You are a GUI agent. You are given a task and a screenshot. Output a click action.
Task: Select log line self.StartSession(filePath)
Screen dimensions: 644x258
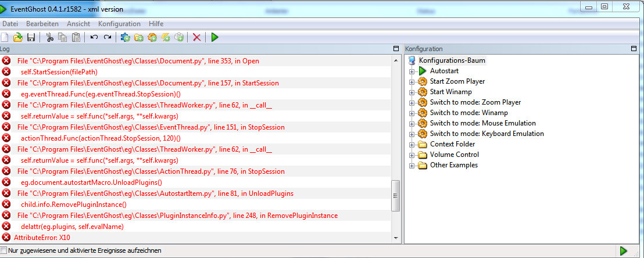tap(195, 72)
